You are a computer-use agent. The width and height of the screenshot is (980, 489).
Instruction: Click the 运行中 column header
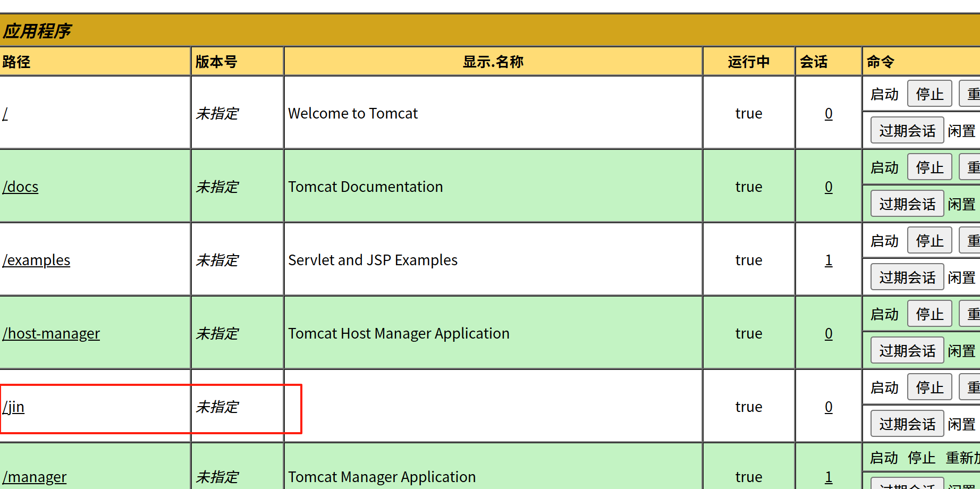pyautogui.click(x=749, y=62)
